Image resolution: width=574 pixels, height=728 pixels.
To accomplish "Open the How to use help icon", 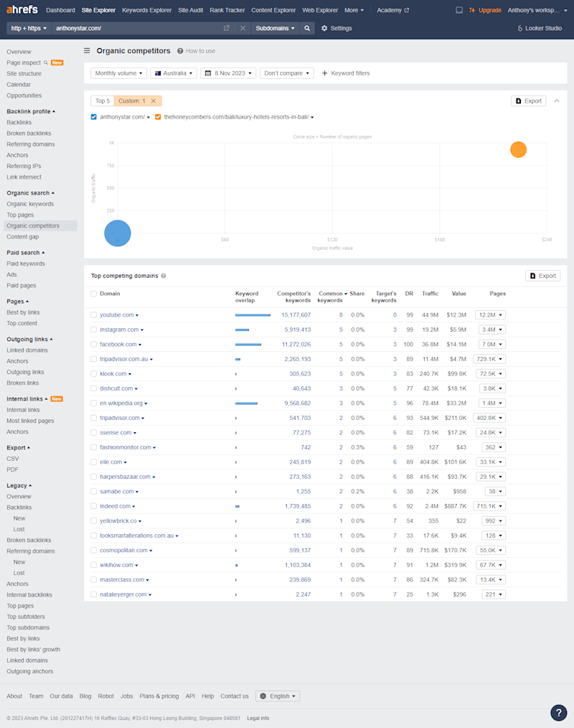I will point(180,51).
